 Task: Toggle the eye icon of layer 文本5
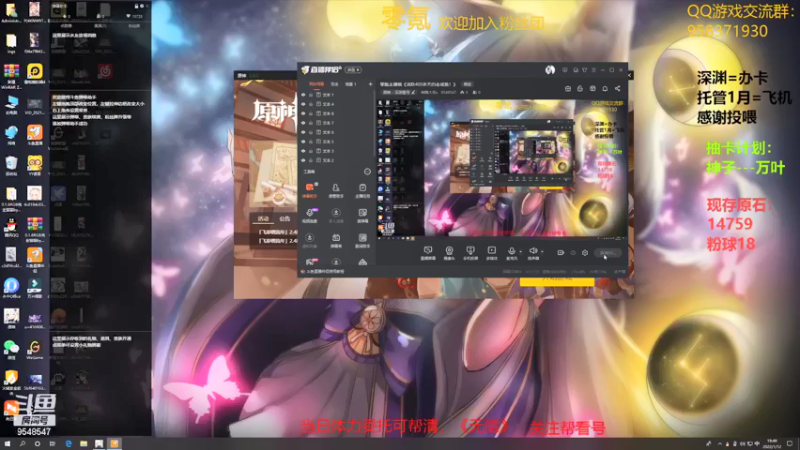click(x=303, y=141)
